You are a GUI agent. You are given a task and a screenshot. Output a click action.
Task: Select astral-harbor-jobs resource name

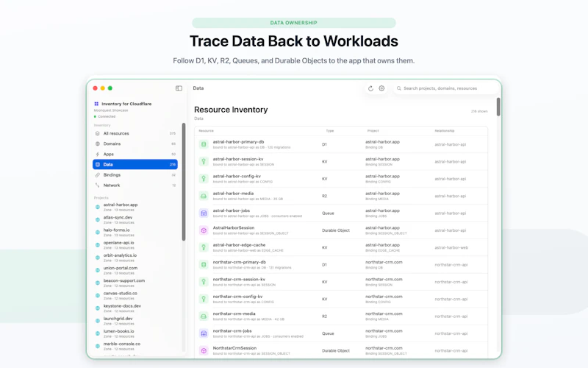[232, 210]
